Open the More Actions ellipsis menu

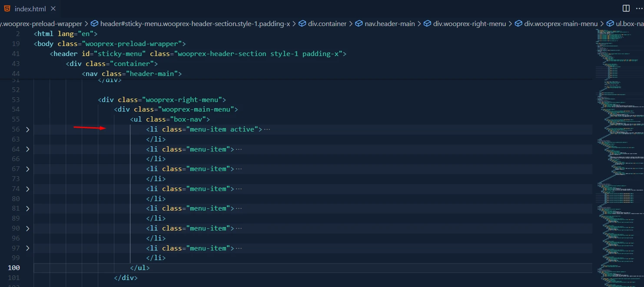639,8
